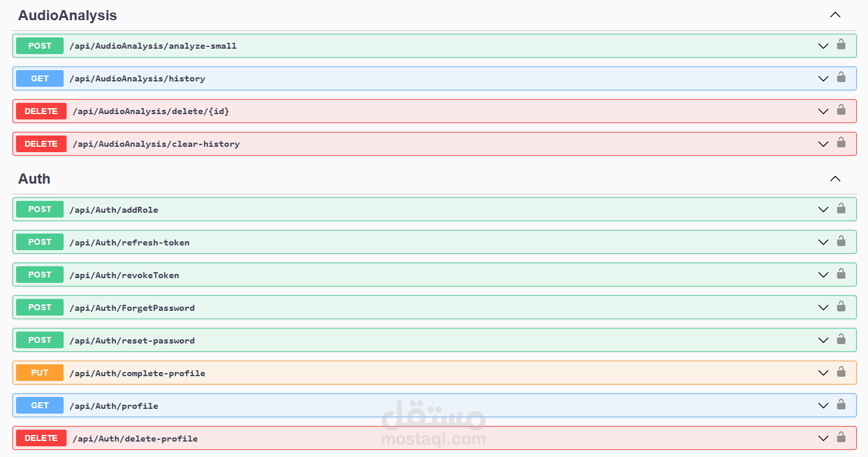
Task: Open authorization lock on addRole row
Action: [x=841, y=207]
